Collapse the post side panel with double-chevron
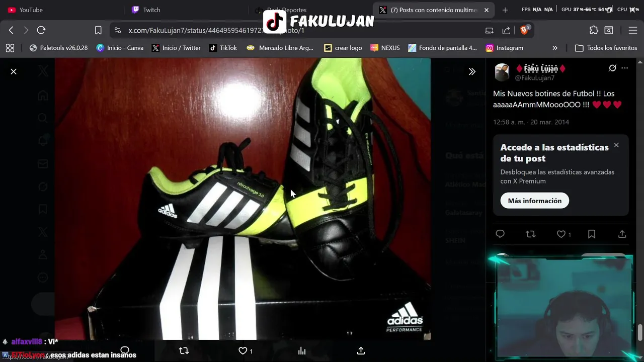 472,71
